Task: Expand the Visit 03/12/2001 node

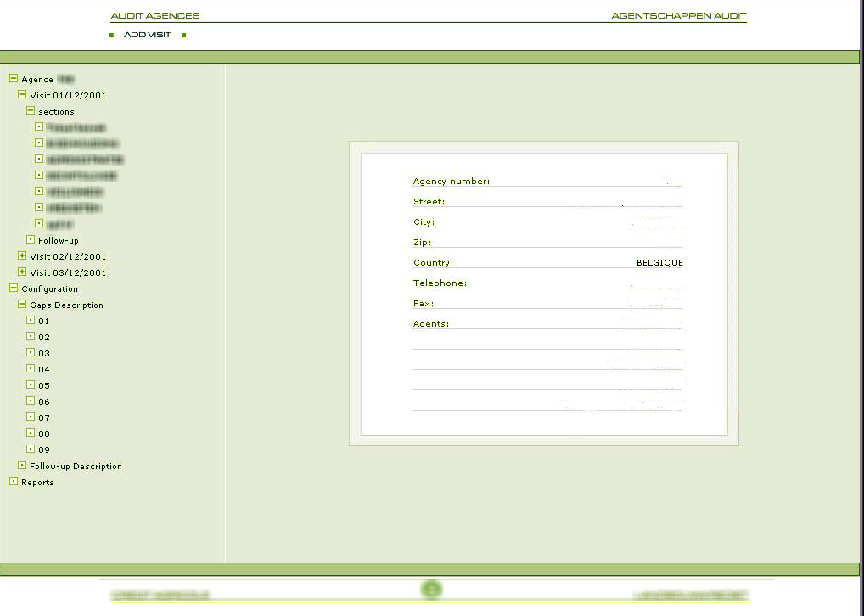Action: tap(22, 272)
